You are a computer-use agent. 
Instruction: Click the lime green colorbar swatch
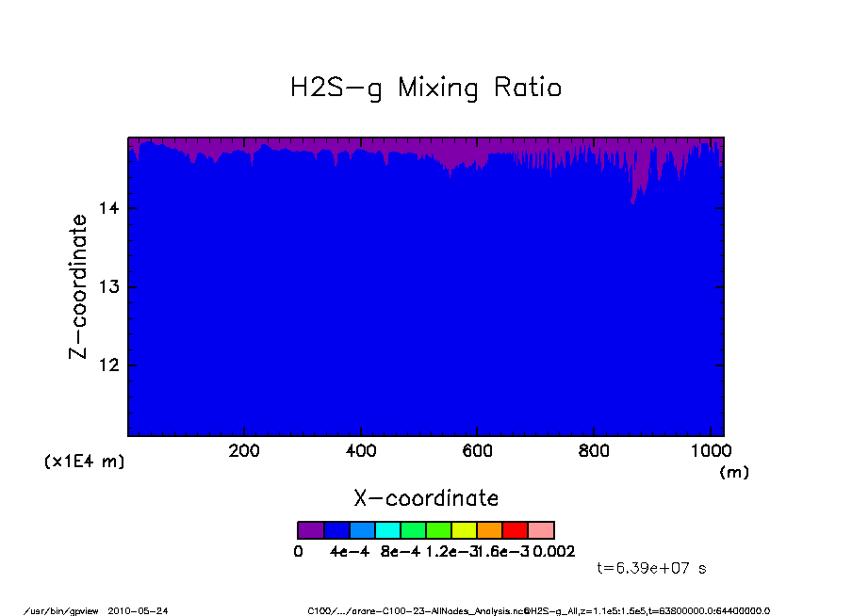(x=439, y=530)
